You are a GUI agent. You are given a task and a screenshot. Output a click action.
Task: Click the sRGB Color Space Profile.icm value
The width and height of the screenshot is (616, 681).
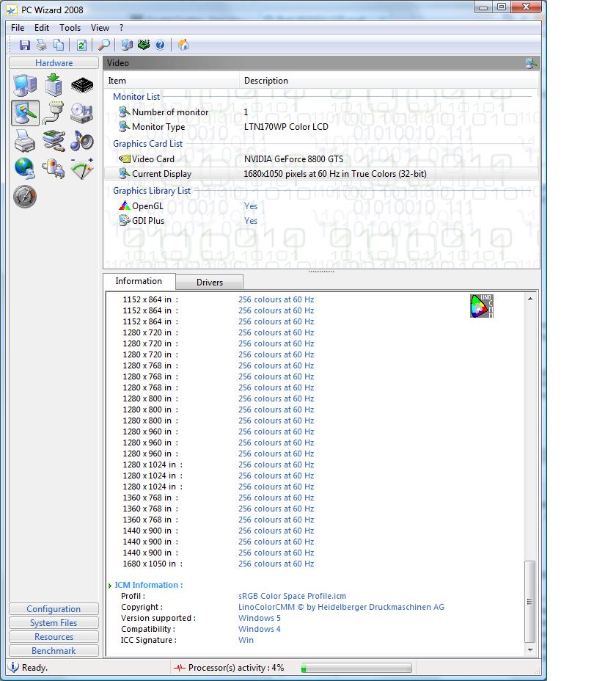tap(292, 596)
